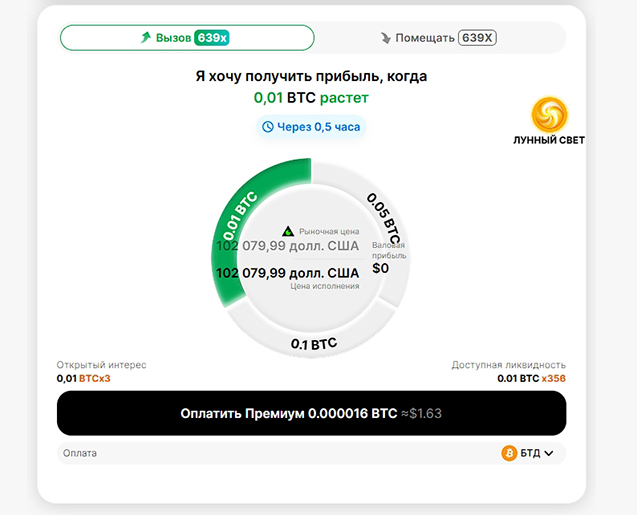Click the golden Лунный свет logo
The height and width of the screenshot is (515, 637).
coord(549,115)
